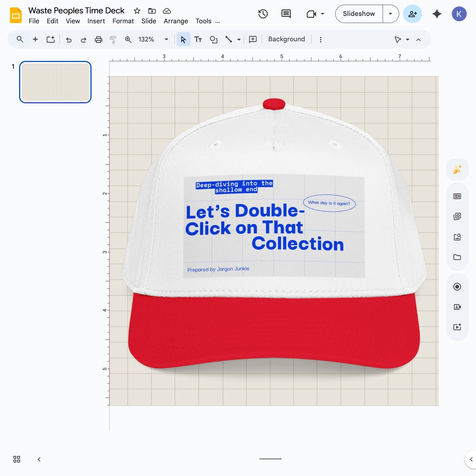
Task: Add a new slide with plus icon
Action: pyautogui.click(x=35, y=39)
